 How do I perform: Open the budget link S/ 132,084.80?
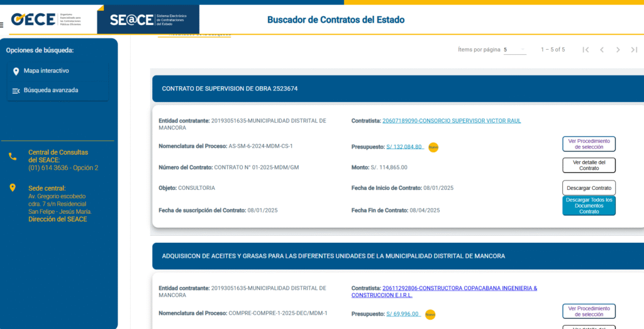point(404,147)
